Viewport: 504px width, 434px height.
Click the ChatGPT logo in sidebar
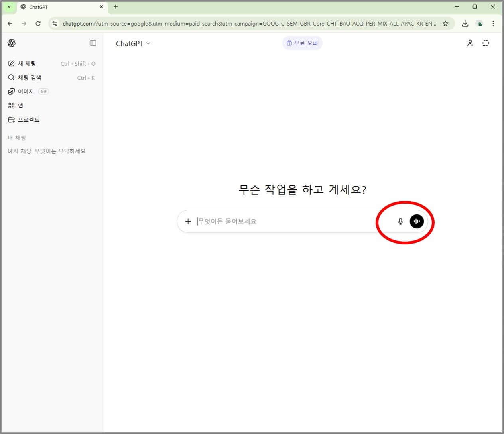click(x=12, y=43)
